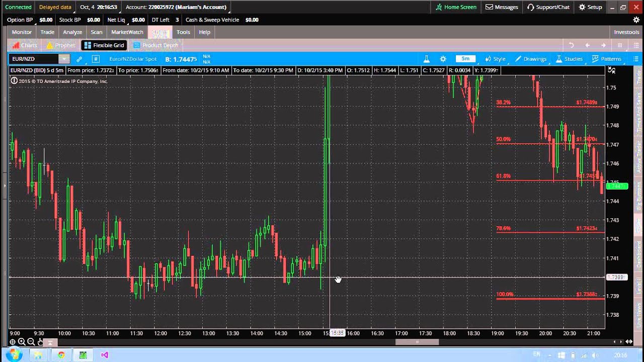Open Visual Studio from taskbar
The height and width of the screenshot is (362, 644).
105,355
